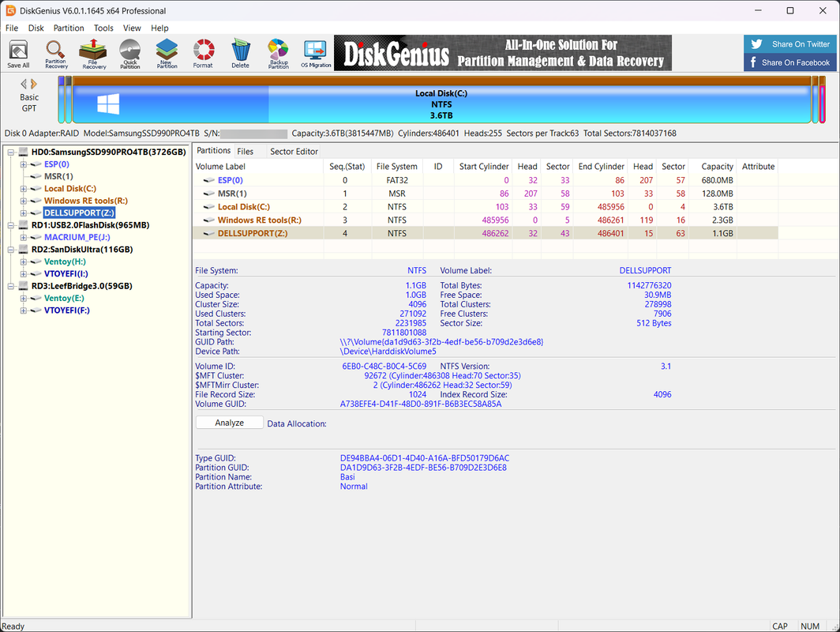Viewport: 840px width, 632px height.
Task: Launch OS Migration tool
Action: pos(316,54)
